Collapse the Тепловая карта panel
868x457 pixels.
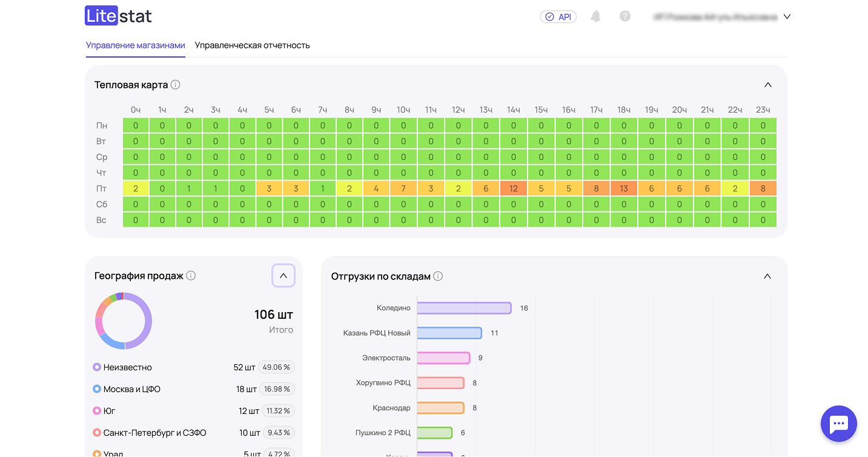(x=767, y=85)
